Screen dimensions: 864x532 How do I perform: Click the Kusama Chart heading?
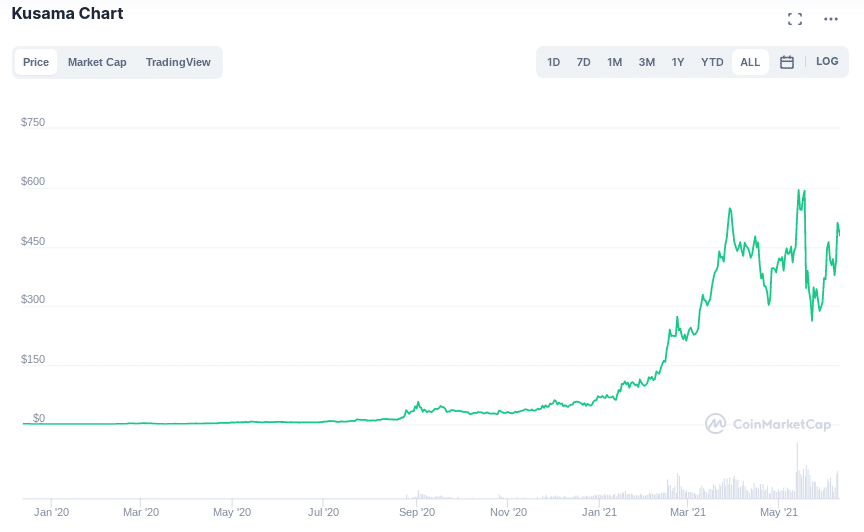pos(67,14)
